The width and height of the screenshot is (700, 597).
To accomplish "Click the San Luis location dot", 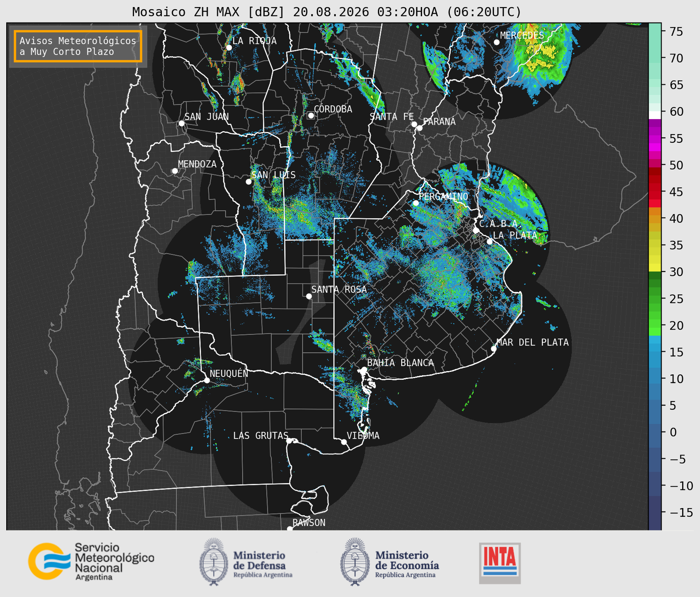I will coord(249,181).
